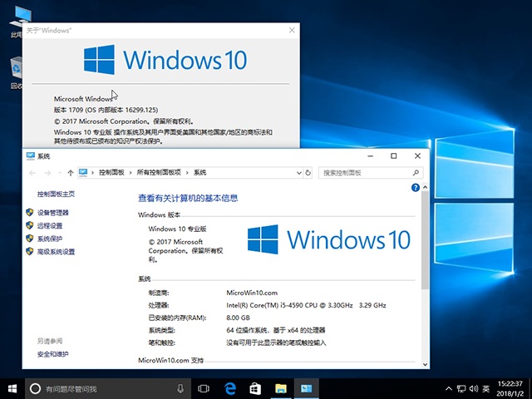Viewport: 532px width, 399px height.
Task: Click the scrollbar thumb in the System window
Action: (x=425, y=240)
